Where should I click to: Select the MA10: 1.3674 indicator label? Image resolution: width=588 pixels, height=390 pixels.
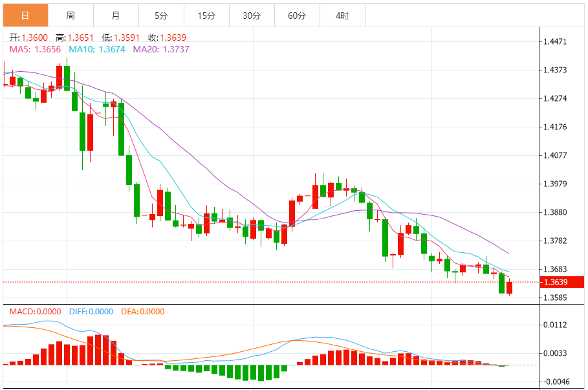click(x=97, y=49)
